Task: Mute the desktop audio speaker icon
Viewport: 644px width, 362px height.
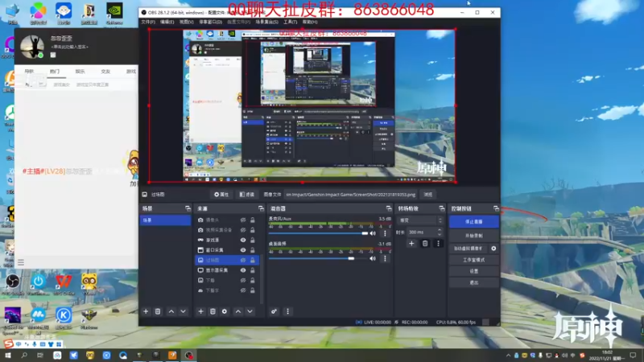Action: tap(373, 258)
